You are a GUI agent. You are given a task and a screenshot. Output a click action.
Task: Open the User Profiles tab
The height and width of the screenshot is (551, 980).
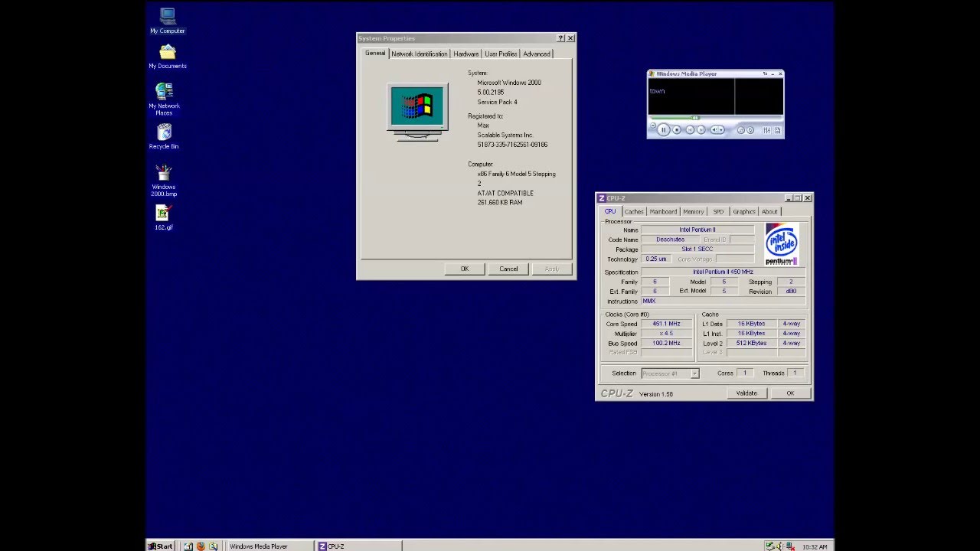[501, 54]
